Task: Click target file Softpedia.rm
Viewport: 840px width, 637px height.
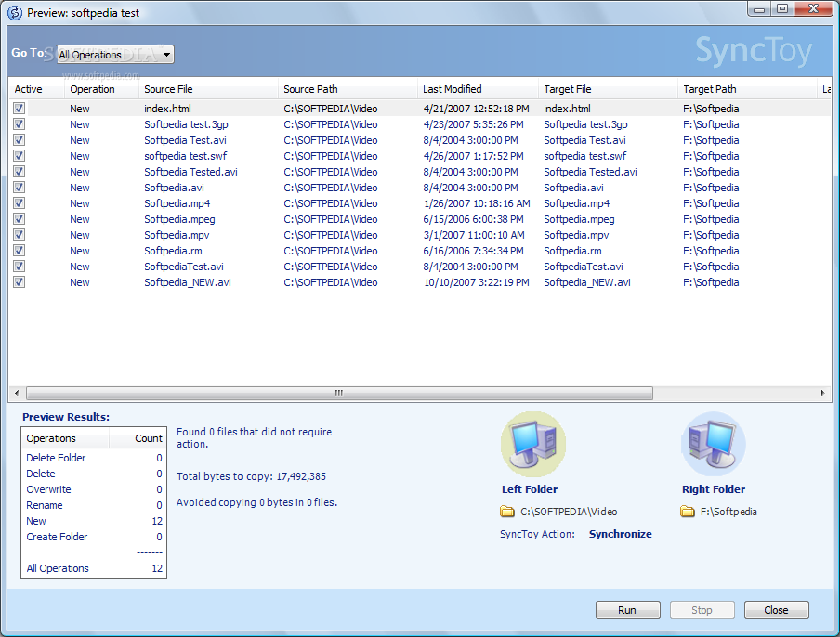Action: click(x=572, y=251)
